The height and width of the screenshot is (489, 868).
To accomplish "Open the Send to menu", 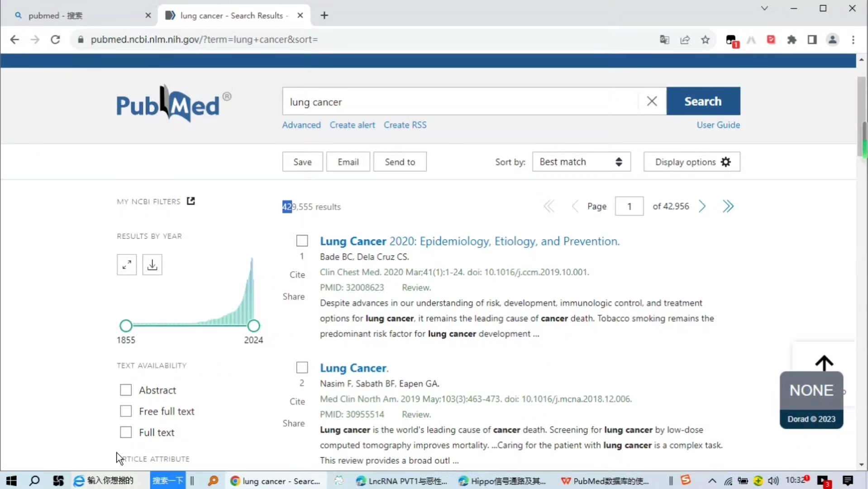I will tap(400, 162).
